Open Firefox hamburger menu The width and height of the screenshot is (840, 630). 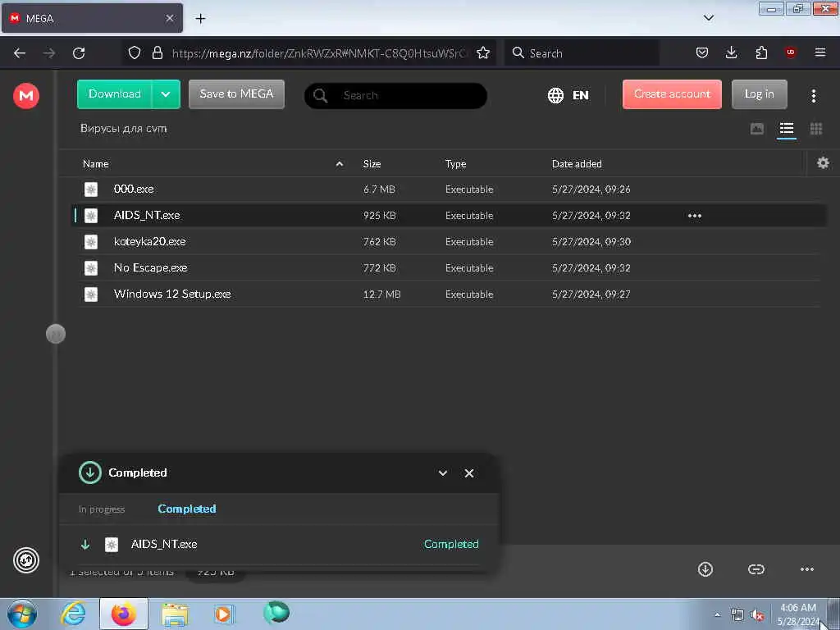point(819,52)
